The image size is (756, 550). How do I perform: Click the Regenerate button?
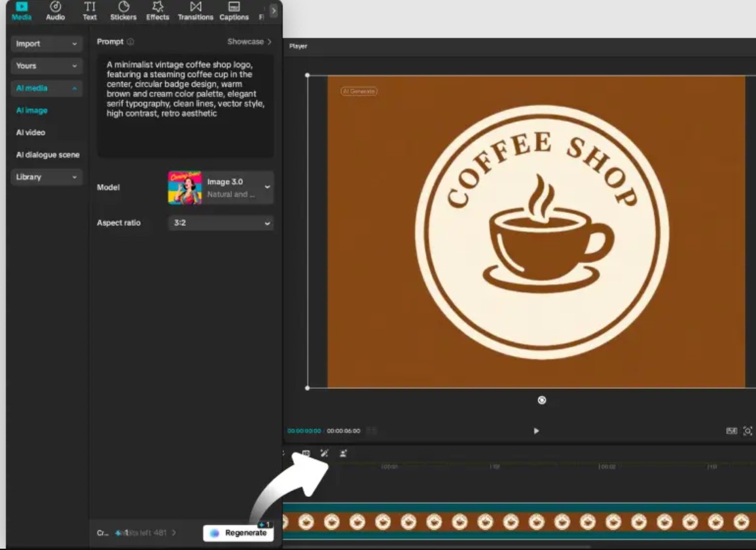pos(238,532)
